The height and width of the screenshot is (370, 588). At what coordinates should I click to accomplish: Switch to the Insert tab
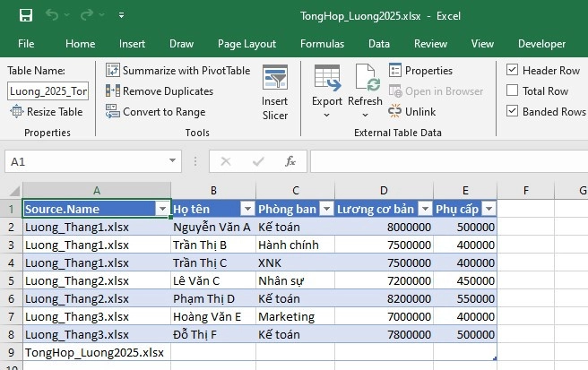[x=132, y=44]
